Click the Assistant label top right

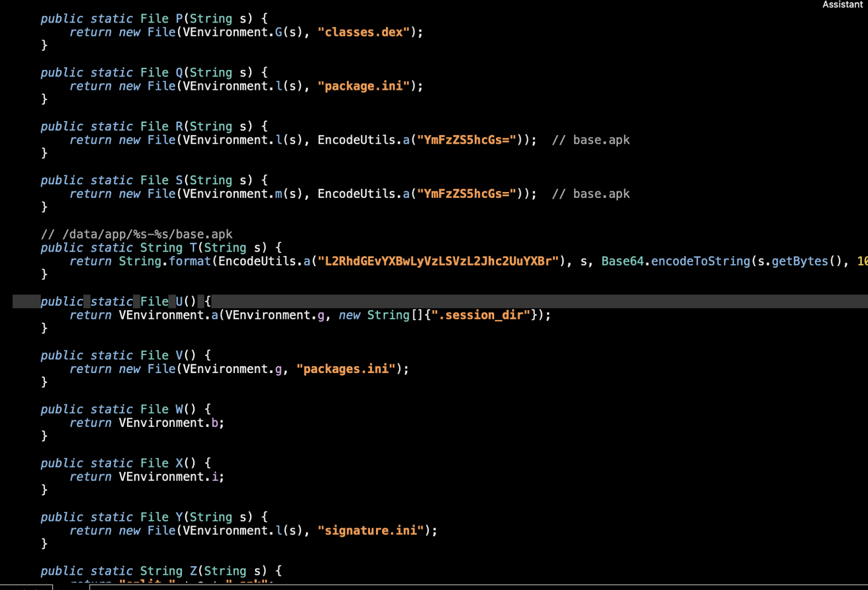coord(842,5)
